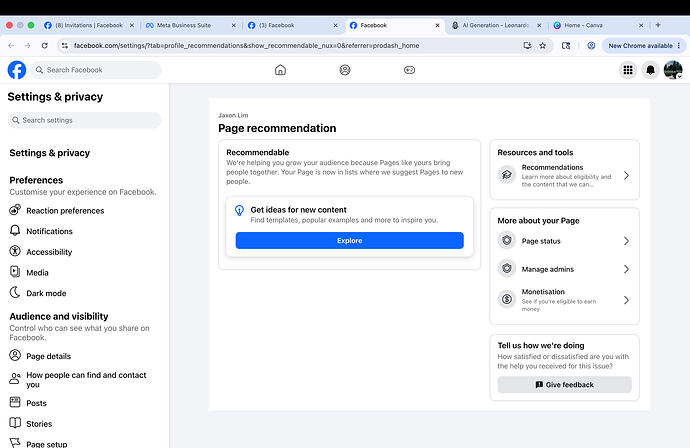690x448 pixels.
Task: Click the Search settings field
Action: pyautogui.click(x=84, y=120)
